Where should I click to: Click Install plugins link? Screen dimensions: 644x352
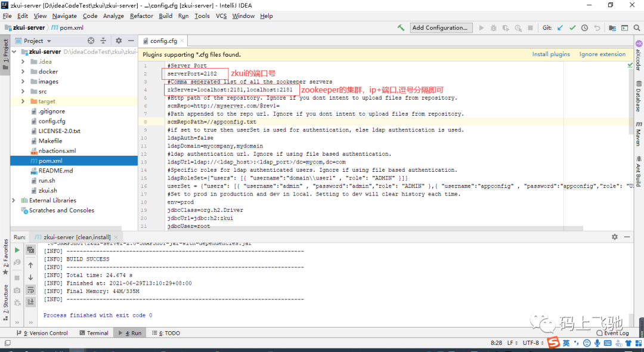pos(551,54)
